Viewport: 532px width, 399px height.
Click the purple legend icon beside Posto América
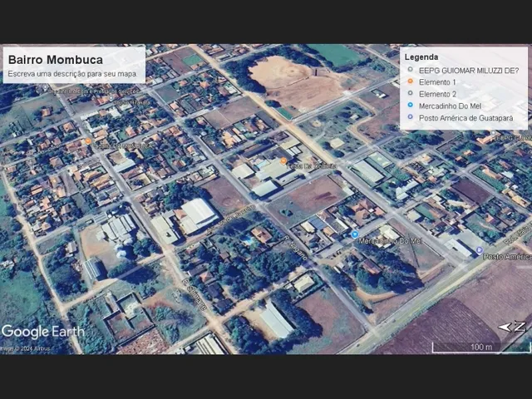(x=411, y=117)
